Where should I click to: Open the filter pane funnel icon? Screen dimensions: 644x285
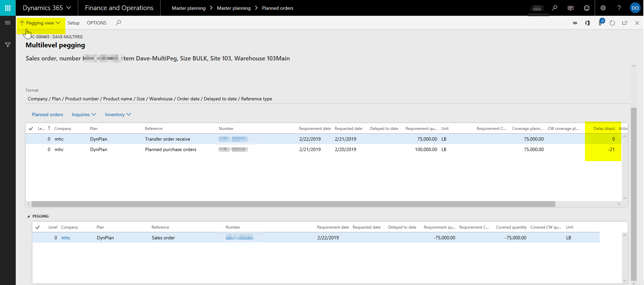[x=8, y=45]
